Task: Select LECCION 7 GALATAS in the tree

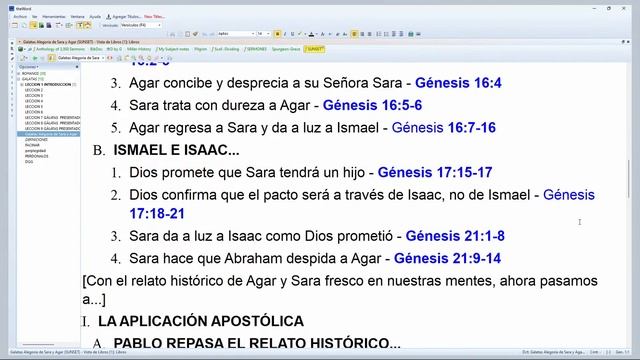Action: click(x=52, y=118)
